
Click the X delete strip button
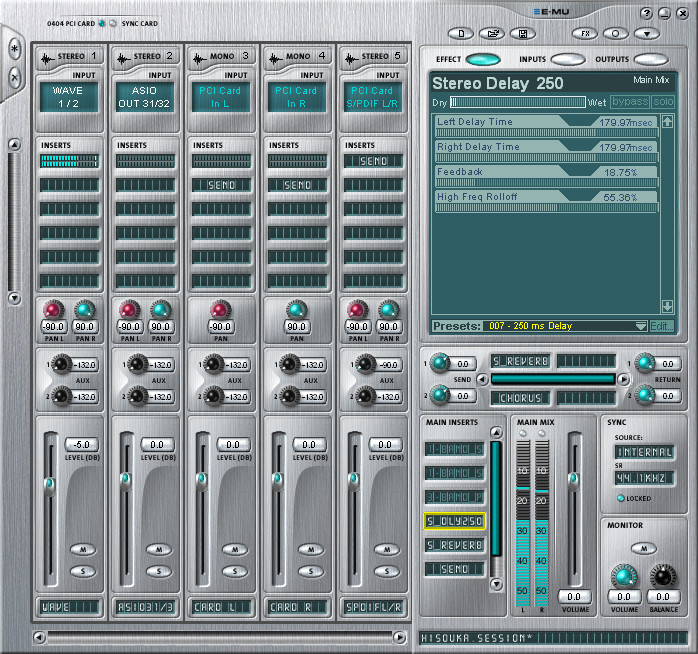pyautogui.click(x=14, y=77)
